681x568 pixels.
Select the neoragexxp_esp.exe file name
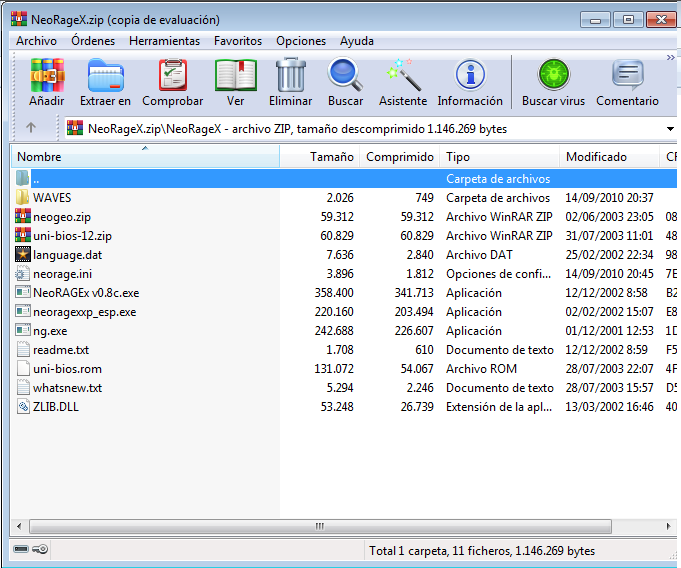pyautogui.click(x=85, y=312)
